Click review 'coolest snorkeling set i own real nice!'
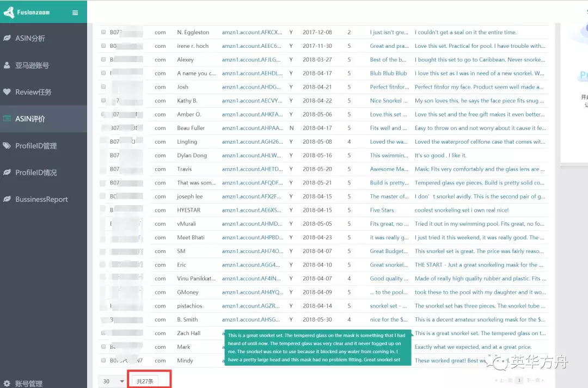 click(462, 210)
